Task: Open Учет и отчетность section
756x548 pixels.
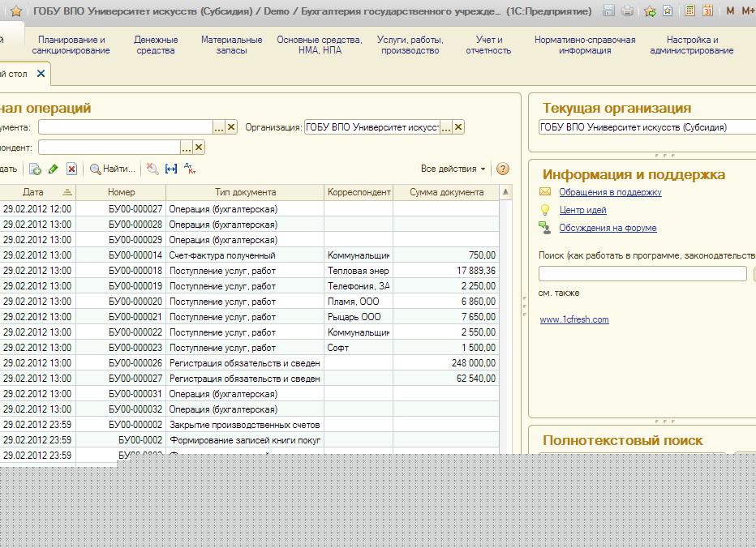Action: [488, 45]
